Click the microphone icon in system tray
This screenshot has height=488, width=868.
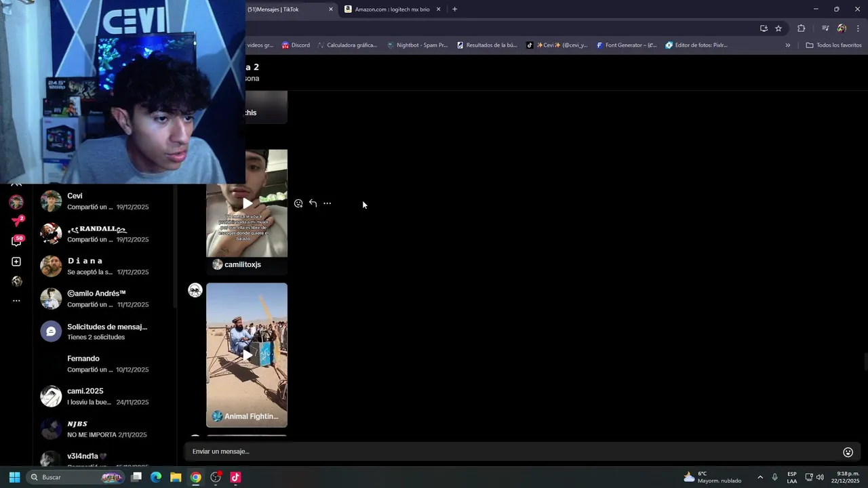click(x=774, y=477)
